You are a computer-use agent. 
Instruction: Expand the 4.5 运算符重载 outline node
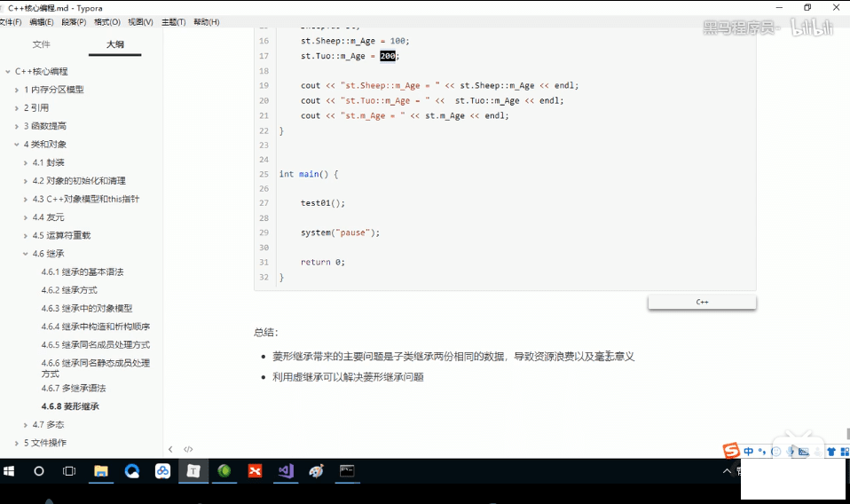pos(25,236)
